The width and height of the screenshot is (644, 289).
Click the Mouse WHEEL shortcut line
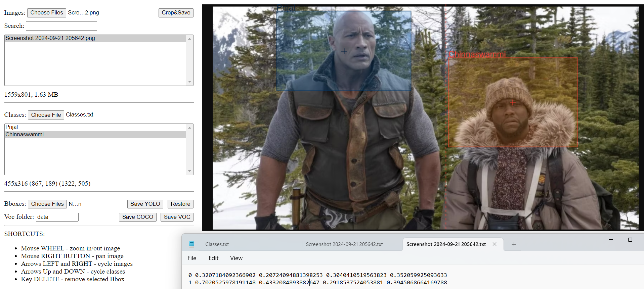coord(71,248)
